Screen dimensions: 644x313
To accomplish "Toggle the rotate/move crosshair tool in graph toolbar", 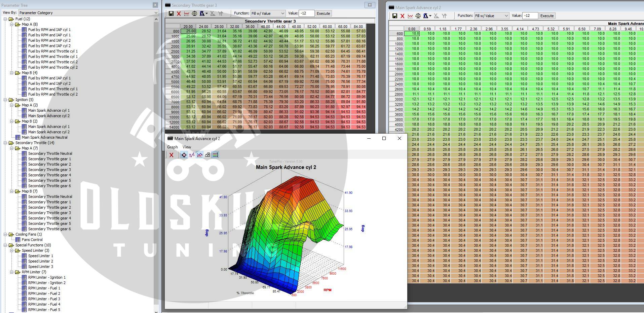I will pos(184,155).
